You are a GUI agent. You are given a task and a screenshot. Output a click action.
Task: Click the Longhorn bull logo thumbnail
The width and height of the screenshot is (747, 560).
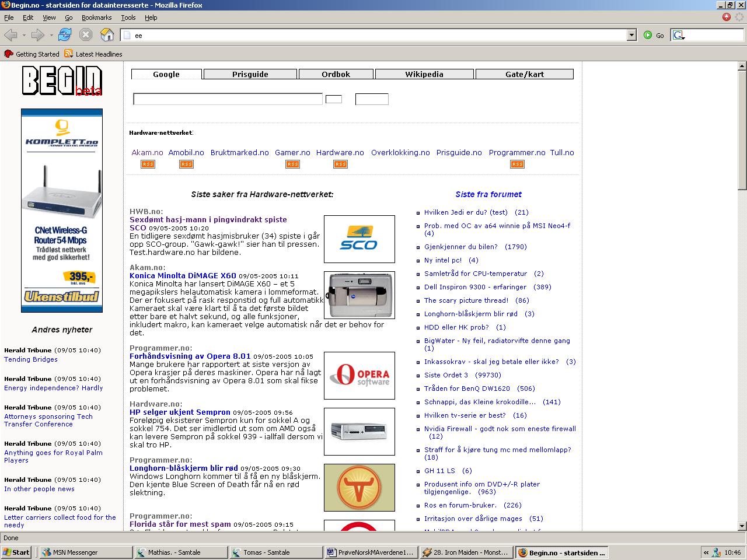pos(359,488)
